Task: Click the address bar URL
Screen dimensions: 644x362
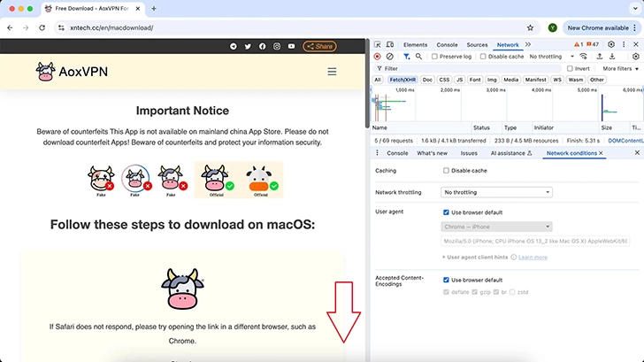Action: pos(111,28)
